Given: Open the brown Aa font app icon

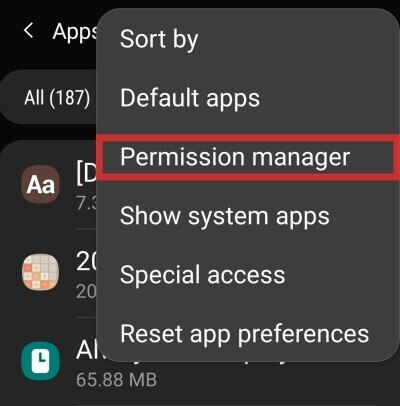Looking at the screenshot, I should tap(40, 184).
